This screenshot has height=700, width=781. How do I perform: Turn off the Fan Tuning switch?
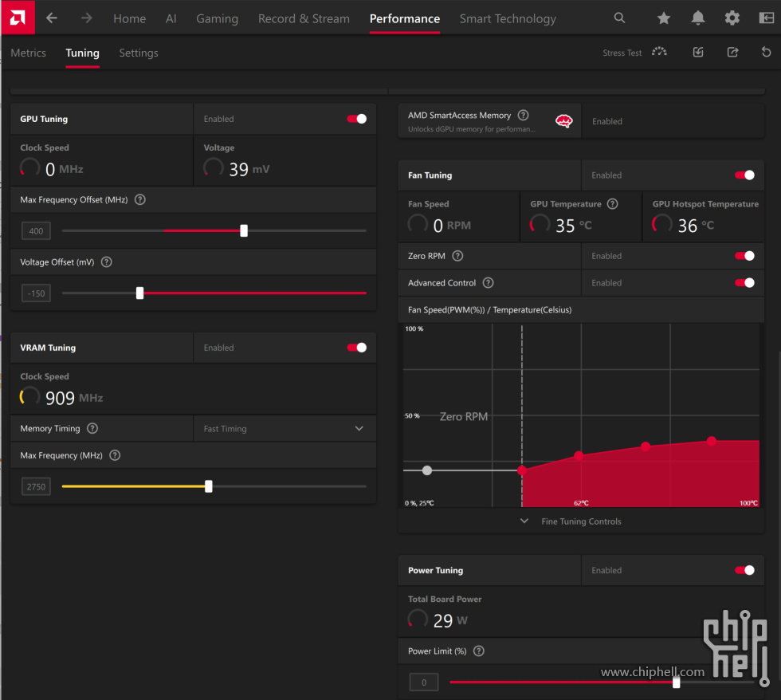point(744,175)
